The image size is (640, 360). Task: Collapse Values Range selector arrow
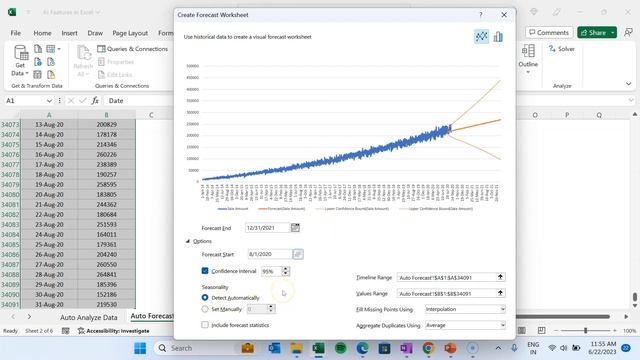tap(500, 293)
